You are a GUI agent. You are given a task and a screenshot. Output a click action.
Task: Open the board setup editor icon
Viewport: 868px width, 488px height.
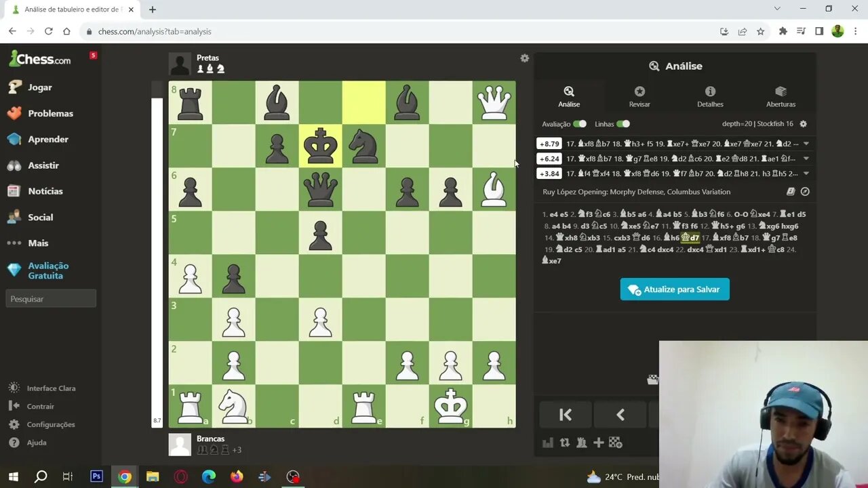[x=616, y=443]
